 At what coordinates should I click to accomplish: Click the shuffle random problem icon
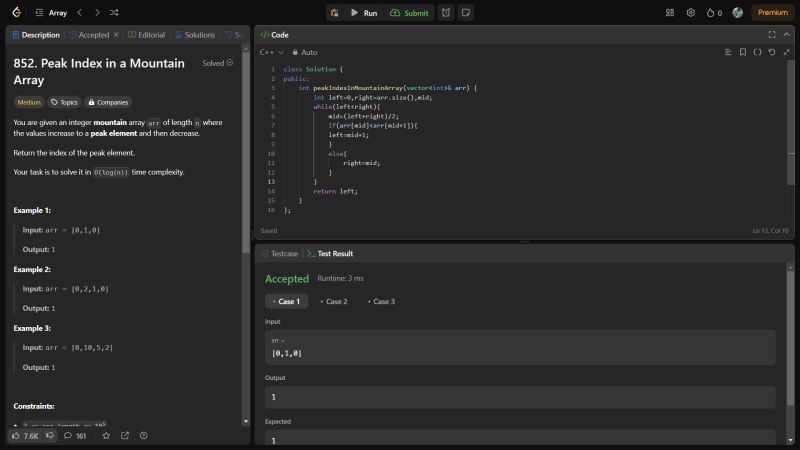[114, 13]
